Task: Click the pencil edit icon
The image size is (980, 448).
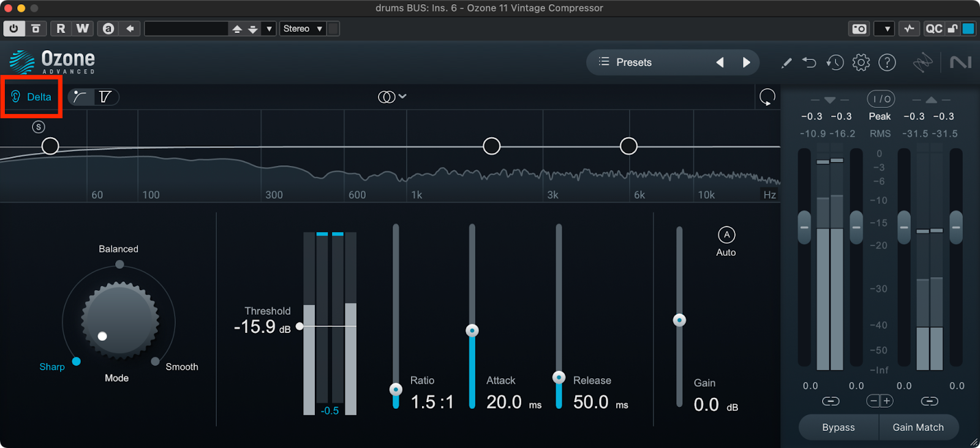Action: click(x=786, y=62)
